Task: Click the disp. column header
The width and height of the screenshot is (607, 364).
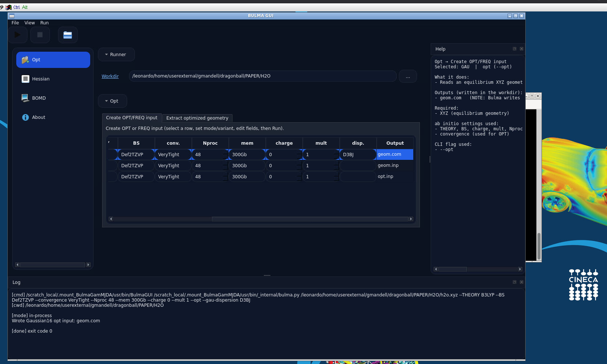Action: point(358,143)
